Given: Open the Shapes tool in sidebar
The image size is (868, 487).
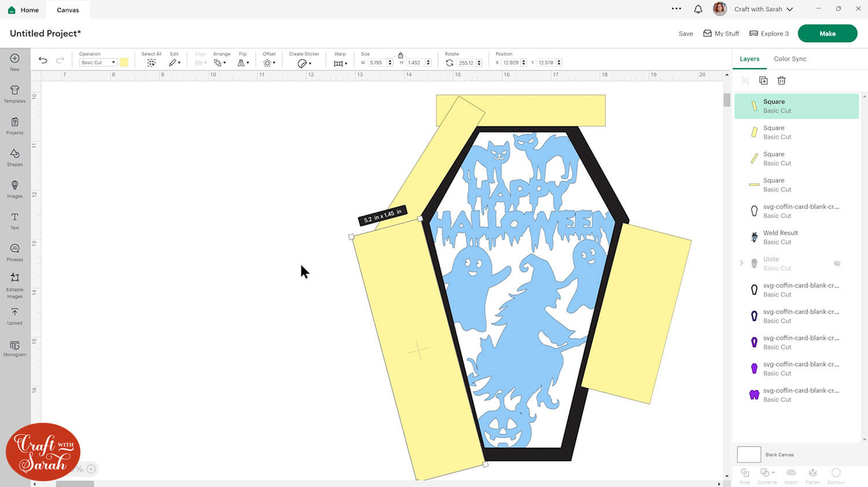Looking at the screenshot, I should [14, 156].
